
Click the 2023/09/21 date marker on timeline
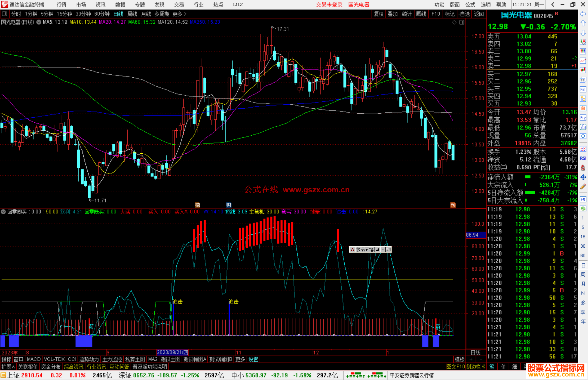point(173,352)
